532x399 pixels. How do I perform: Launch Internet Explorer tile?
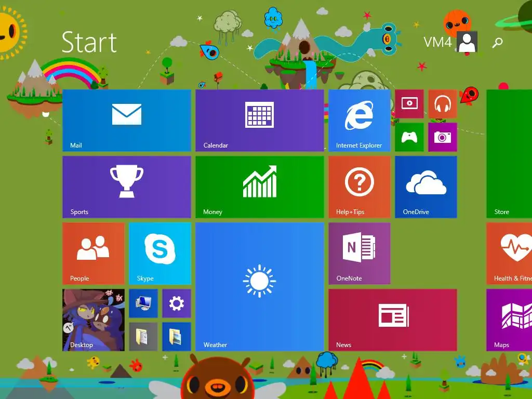[360, 120]
